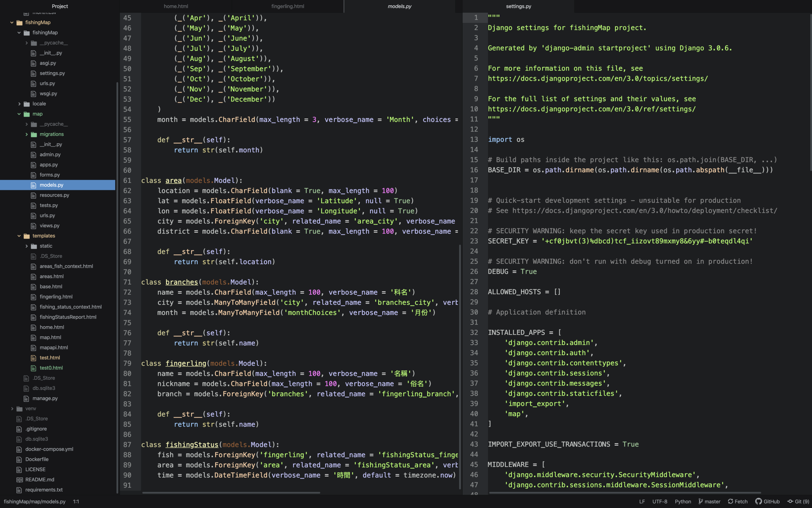Viewport: 812px width, 508px height.
Task: Click the models.py horizontal scrollbar
Action: (231, 492)
